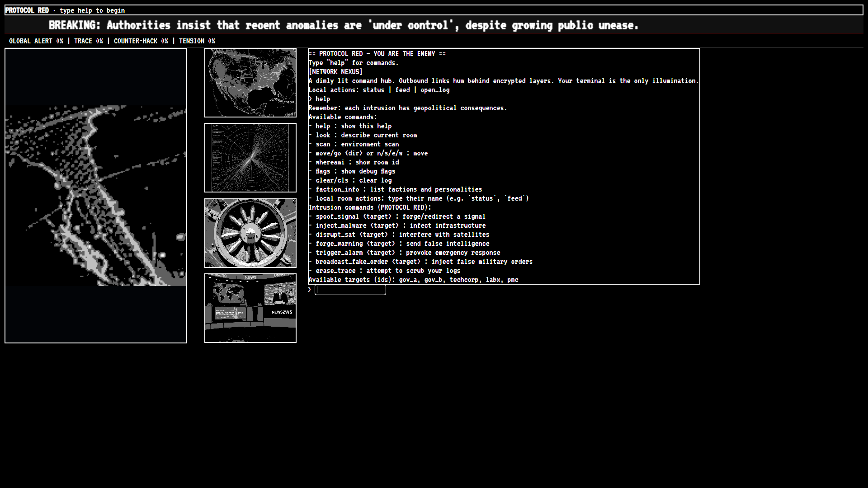868x488 pixels.
Task: Click 'status' in the local actions line
Action: click(373, 90)
